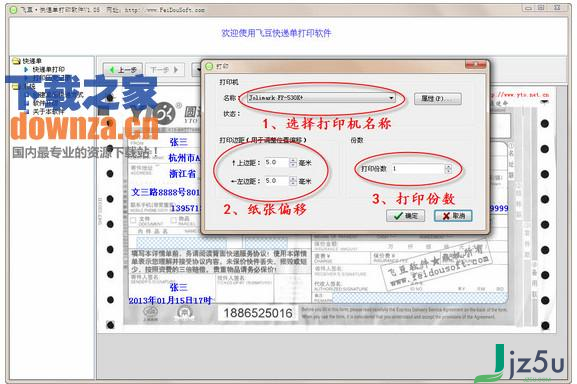Adjust the 打印份数 copies spinner arrows

(x=448, y=169)
